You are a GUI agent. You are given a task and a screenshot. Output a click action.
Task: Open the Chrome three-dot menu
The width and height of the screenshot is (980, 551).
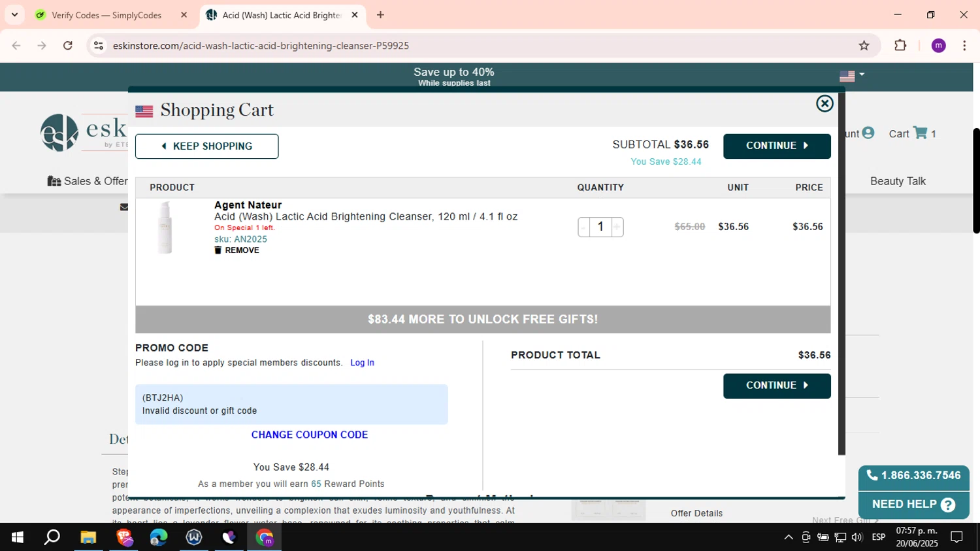[964, 46]
